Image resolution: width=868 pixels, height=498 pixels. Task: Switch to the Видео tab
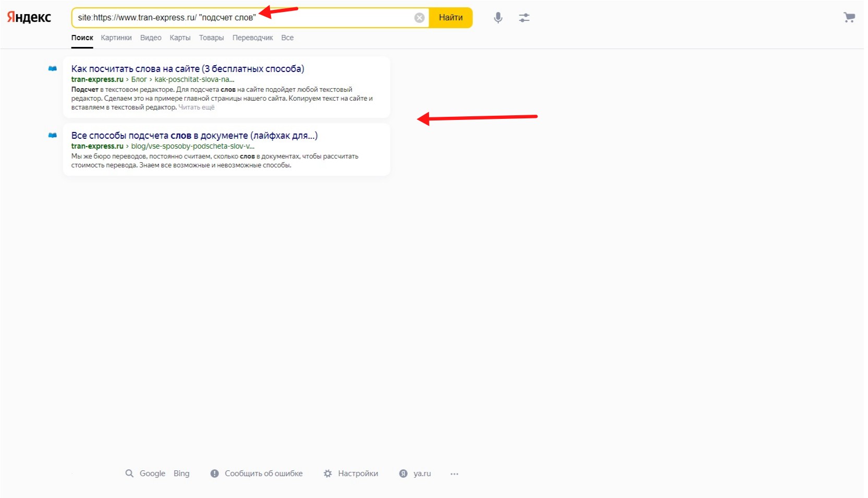click(151, 38)
